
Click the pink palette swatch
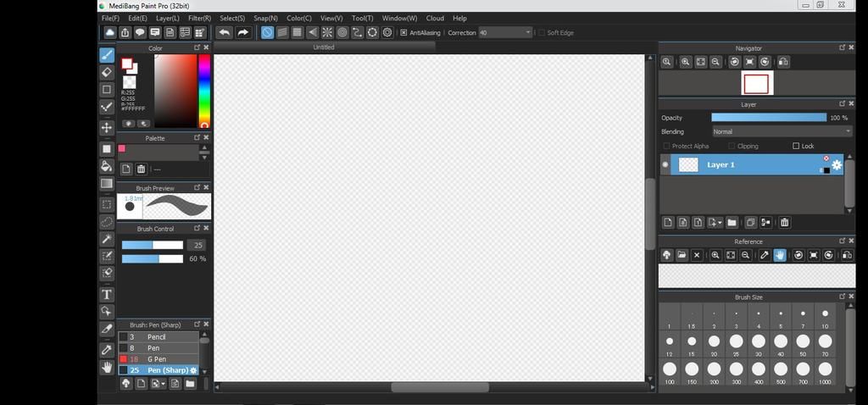point(122,148)
